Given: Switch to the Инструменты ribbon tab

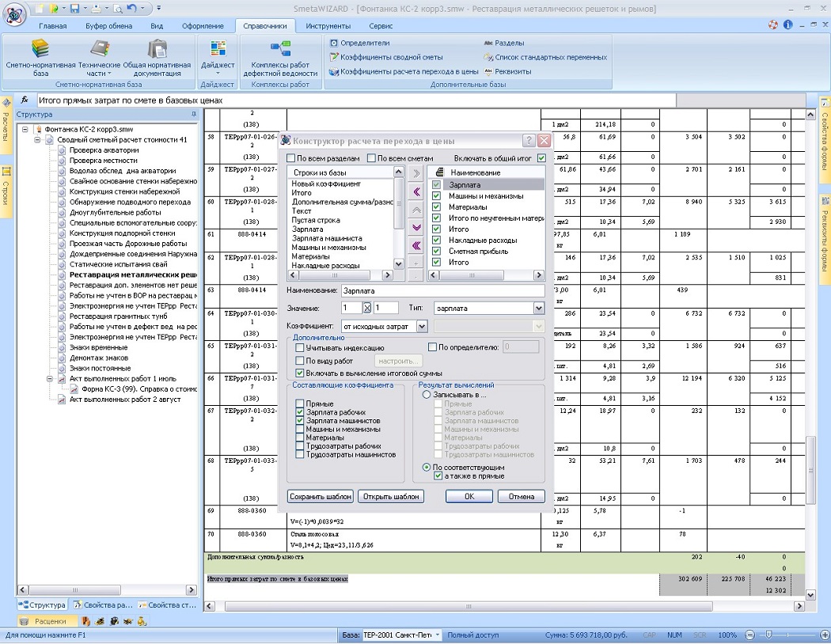Looking at the screenshot, I should [328, 26].
